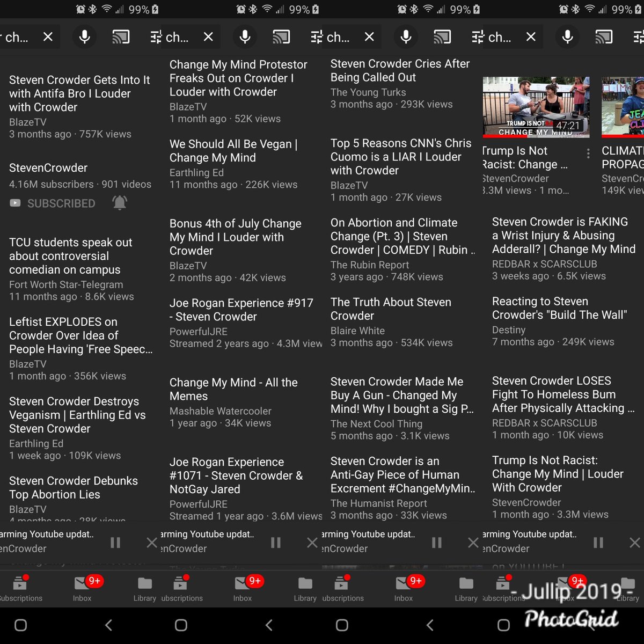Tap cast icon above the Trump thumbnail panel

[x=604, y=36]
